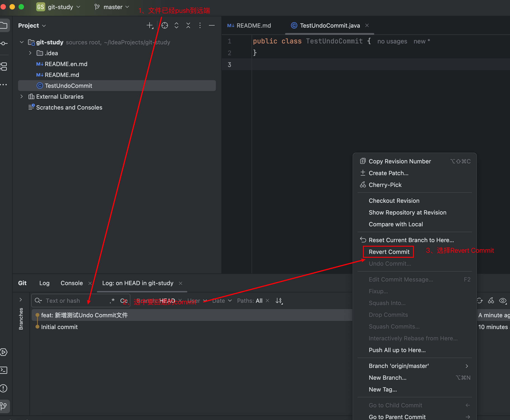510x420 pixels.
Task: Open the Commit tool window sidebar icon
Action: pos(4,43)
